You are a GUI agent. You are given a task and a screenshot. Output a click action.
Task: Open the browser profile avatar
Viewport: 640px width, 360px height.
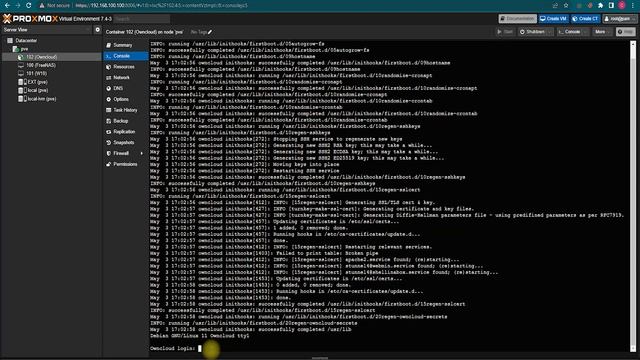pyautogui.click(x=622, y=5)
